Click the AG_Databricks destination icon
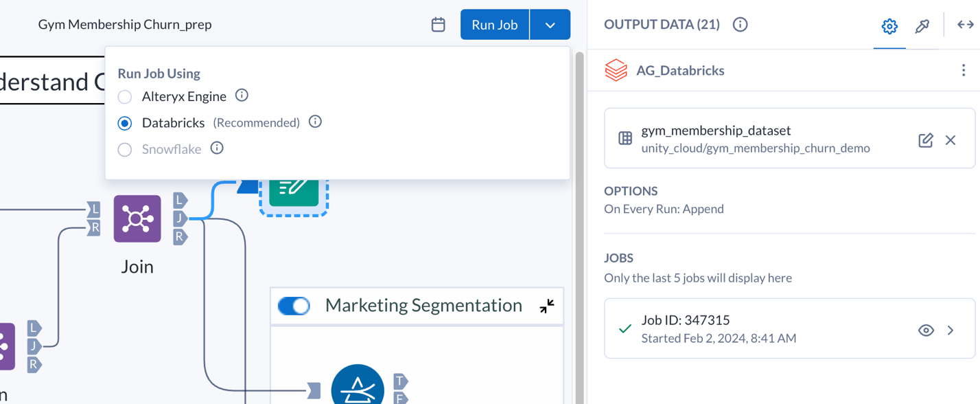The image size is (980, 404). tap(616, 69)
